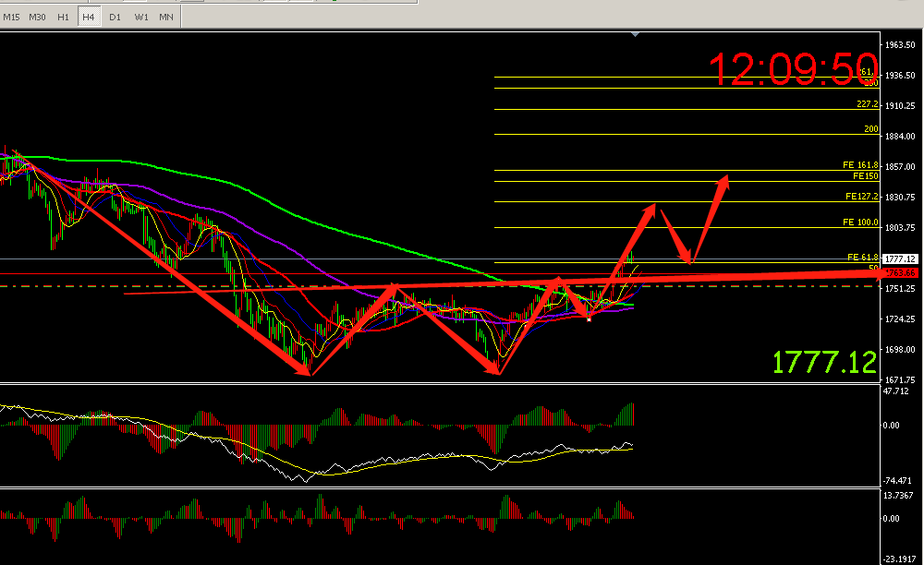Screen dimensions: 924x565
Task: Select the H1 timeframe button
Action: (63, 17)
